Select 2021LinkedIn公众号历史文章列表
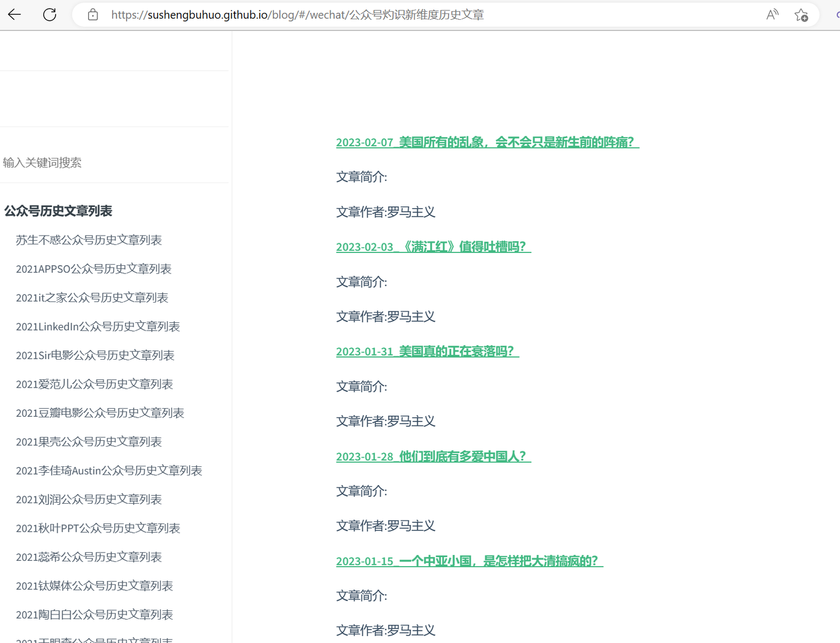840x643 pixels. coord(98,326)
